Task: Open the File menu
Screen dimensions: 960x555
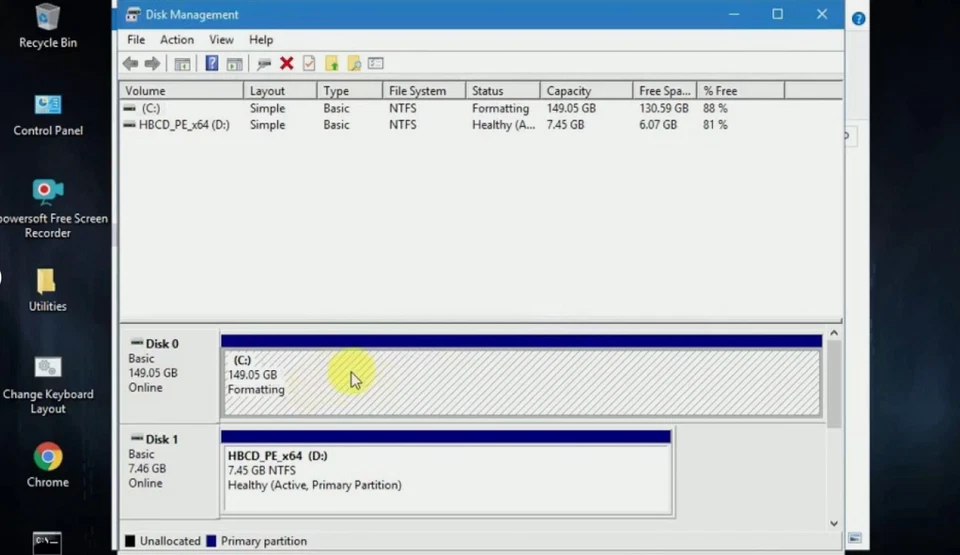Action: pyautogui.click(x=136, y=40)
